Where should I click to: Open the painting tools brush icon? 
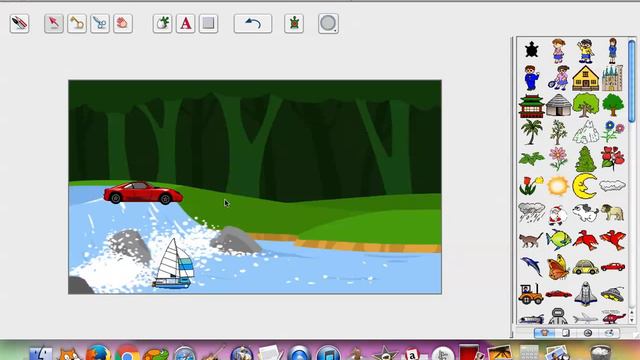tap(19, 23)
